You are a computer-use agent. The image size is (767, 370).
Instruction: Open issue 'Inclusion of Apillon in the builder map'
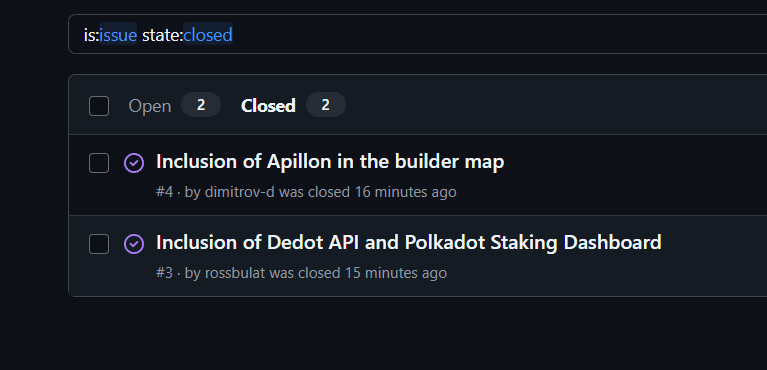[x=330, y=162]
